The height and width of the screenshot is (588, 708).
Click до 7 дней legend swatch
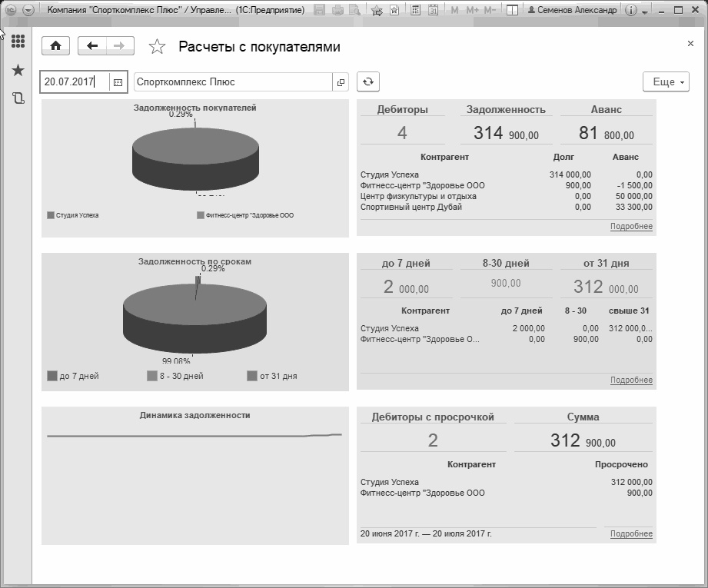pyautogui.click(x=52, y=376)
